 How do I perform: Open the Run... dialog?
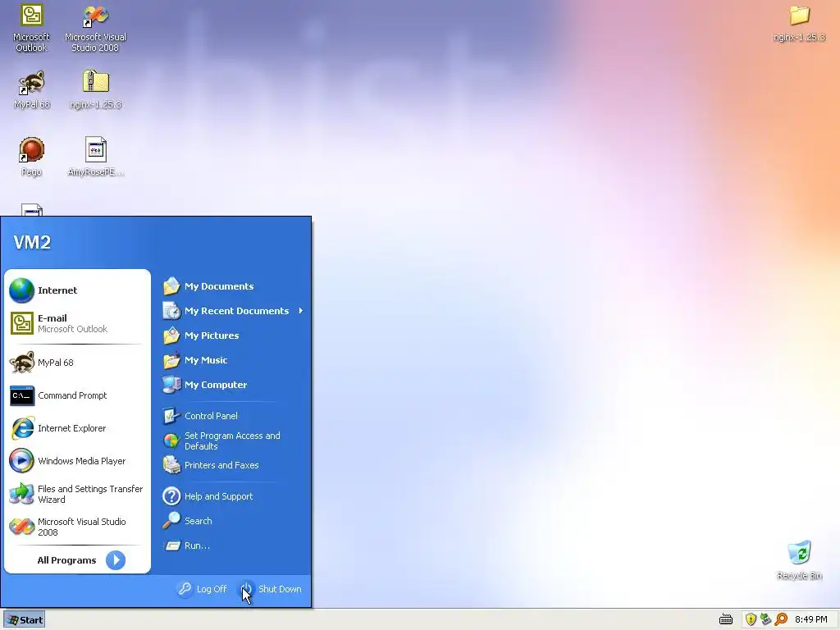click(x=232, y=546)
